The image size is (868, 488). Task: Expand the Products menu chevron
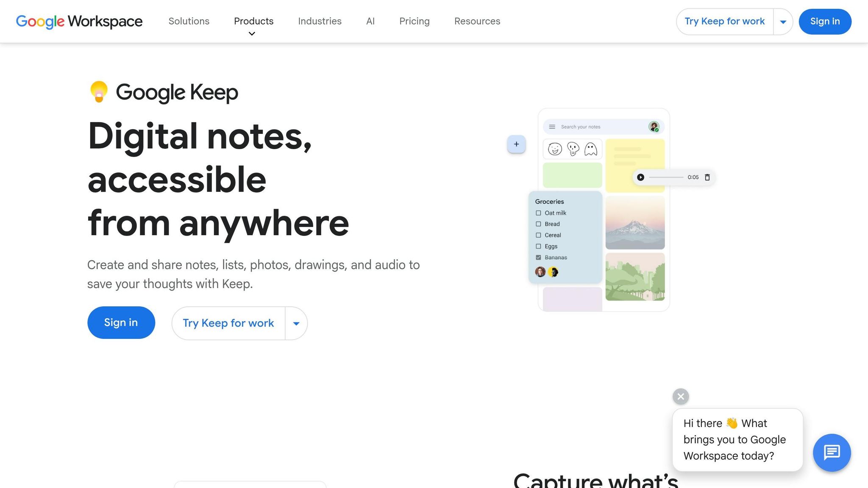(252, 34)
